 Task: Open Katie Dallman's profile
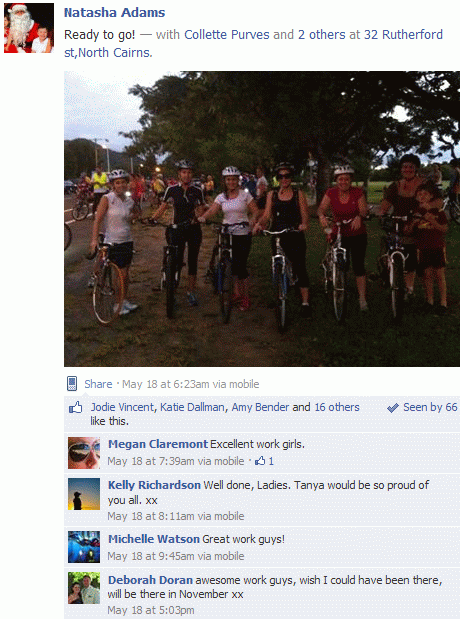192,407
